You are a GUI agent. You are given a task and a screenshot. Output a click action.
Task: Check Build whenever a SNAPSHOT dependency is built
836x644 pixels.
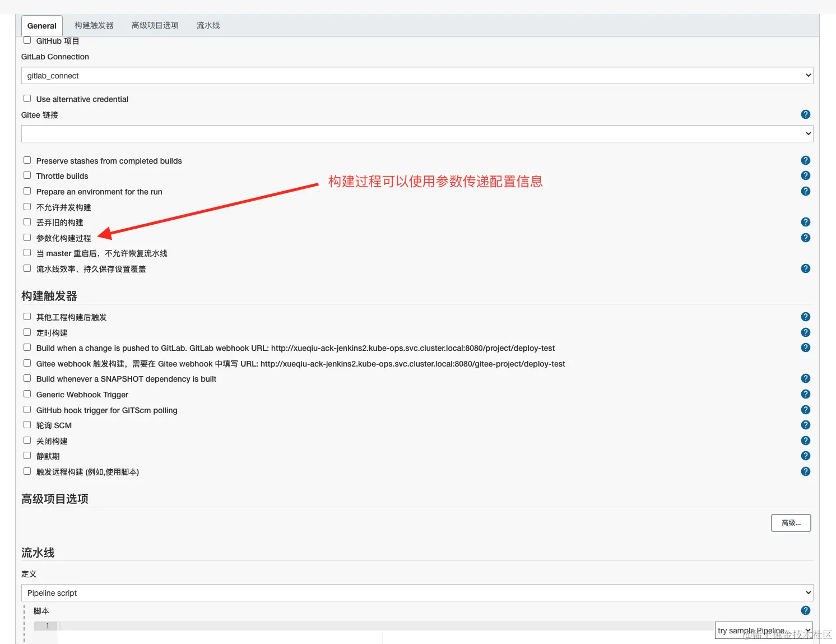tap(27, 378)
